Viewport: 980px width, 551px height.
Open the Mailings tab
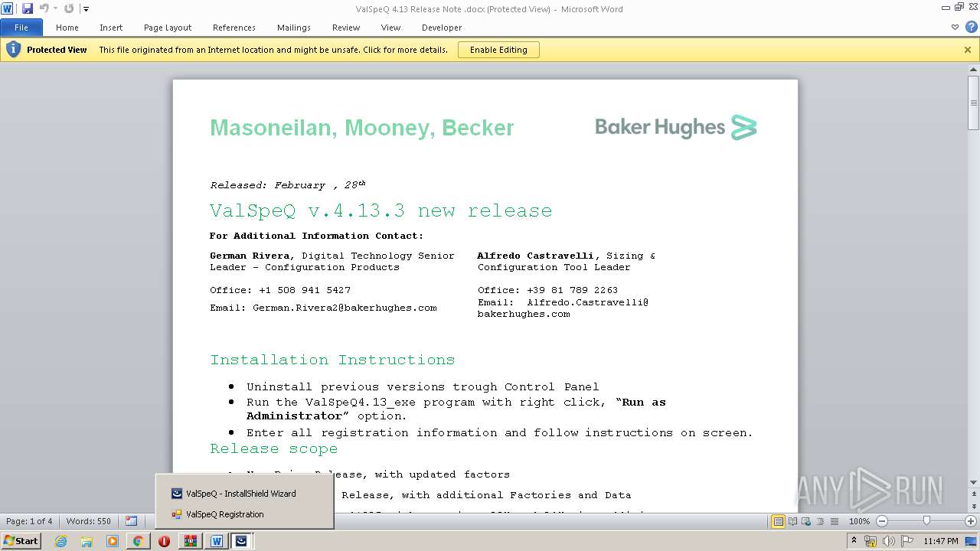(294, 28)
